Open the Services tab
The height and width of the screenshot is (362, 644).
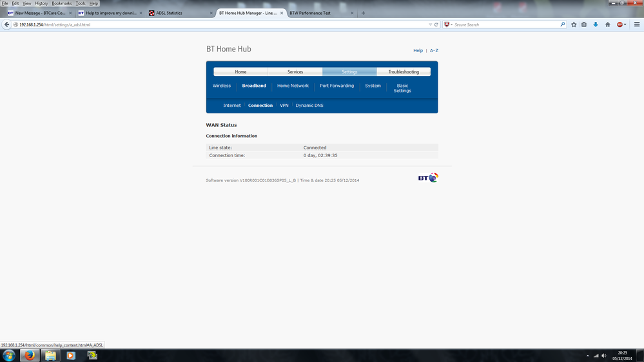pyautogui.click(x=295, y=72)
